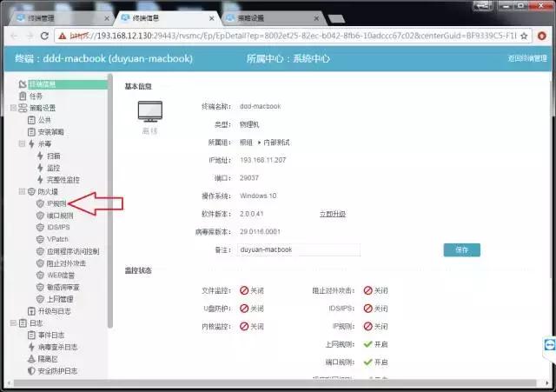556x392 pixels.
Task: Open the 端口规则 shield icon entry
Action: coord(41,216)
